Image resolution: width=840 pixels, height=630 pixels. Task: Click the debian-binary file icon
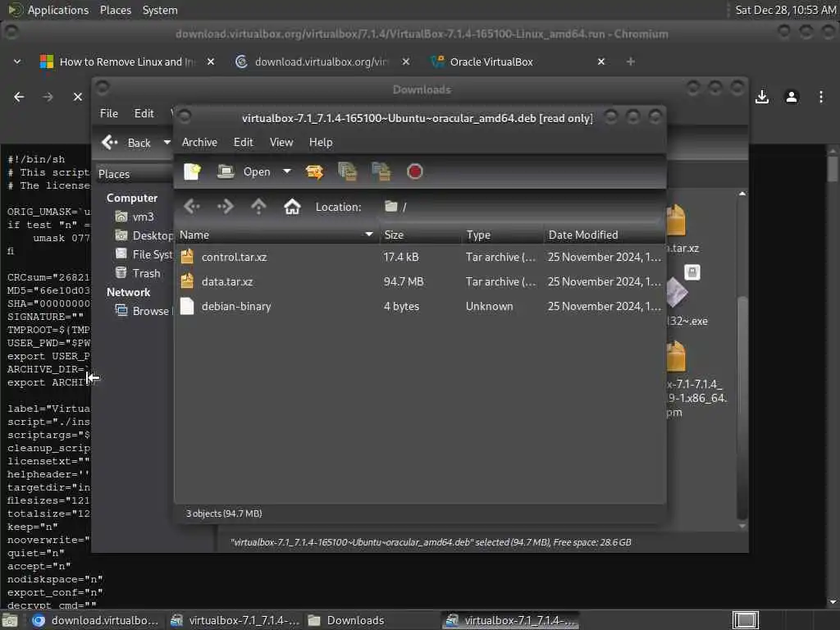pos(187,306)
